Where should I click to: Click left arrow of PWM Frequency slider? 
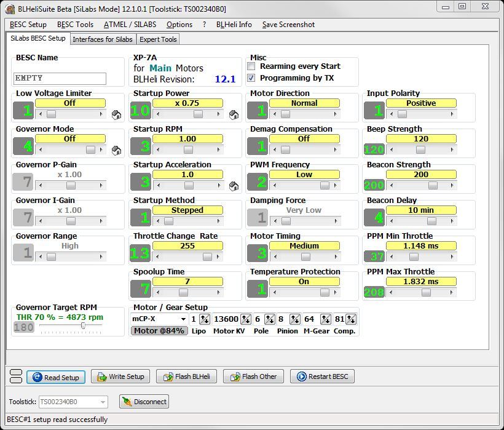click(x=275, y=186)
